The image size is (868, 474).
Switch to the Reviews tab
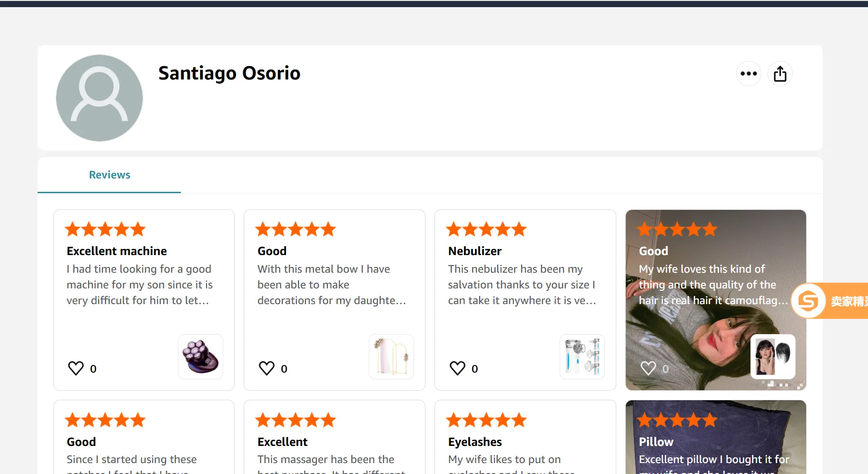point(109,175)
